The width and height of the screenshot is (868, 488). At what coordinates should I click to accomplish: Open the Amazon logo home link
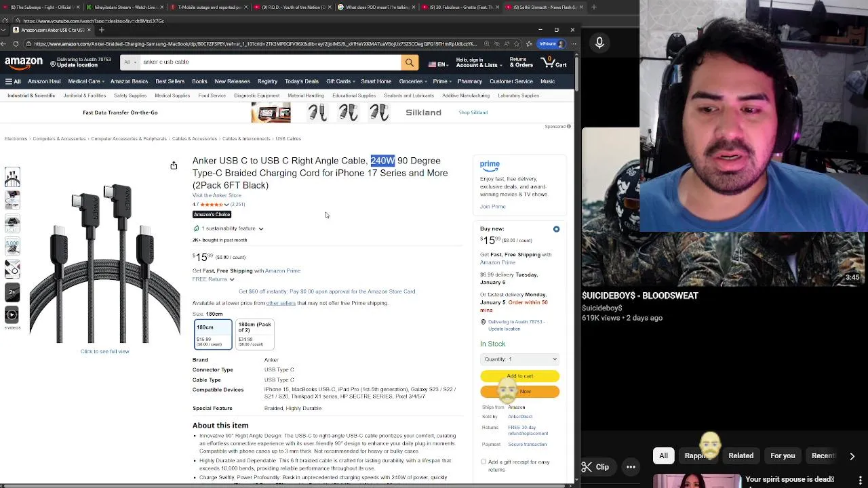24,62
